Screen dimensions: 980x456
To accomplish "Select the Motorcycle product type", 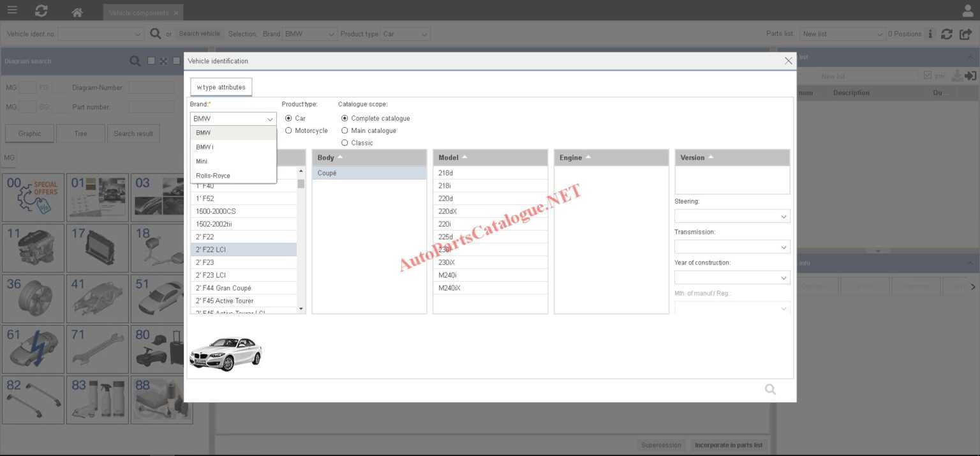I will pyautogui.click(x=289, y=131).
